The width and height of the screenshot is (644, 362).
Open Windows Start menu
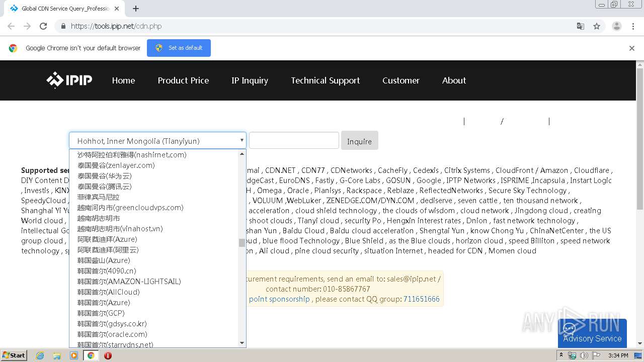[x=14, y=355]
